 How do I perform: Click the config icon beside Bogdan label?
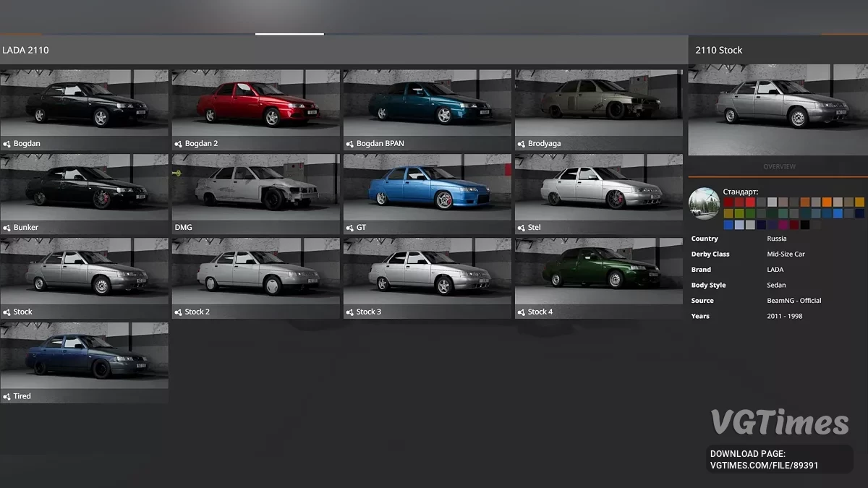[7, 144]
